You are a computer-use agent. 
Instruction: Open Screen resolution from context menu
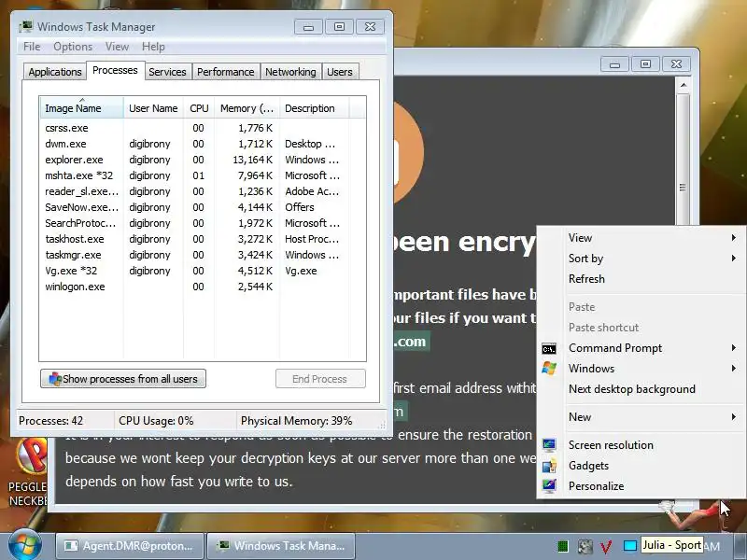coord(641,445)
